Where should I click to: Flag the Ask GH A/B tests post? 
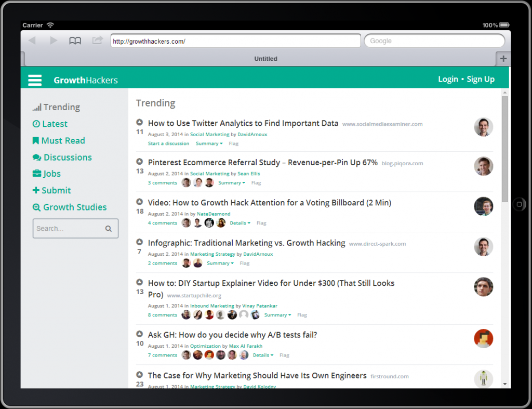pyautogui.click(x=284, y=355)
